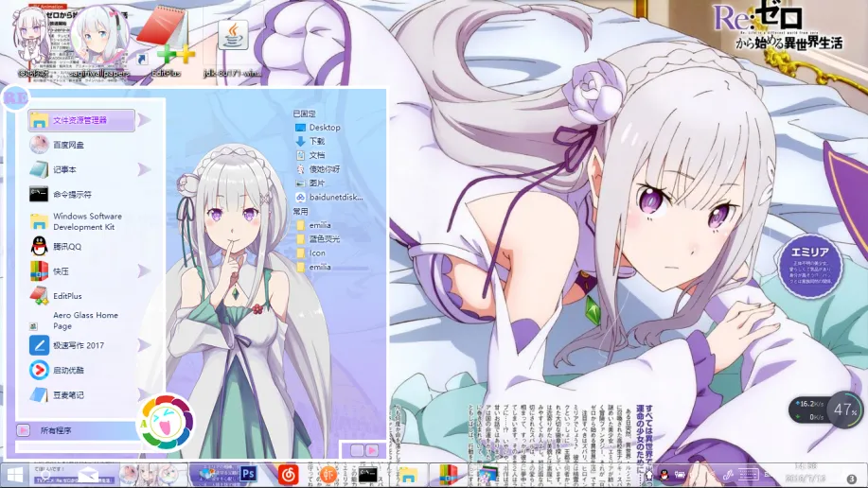Click the 47% memory usage gauge
Viewport: 868px width, 488px height.
click(x=844, y=410)
